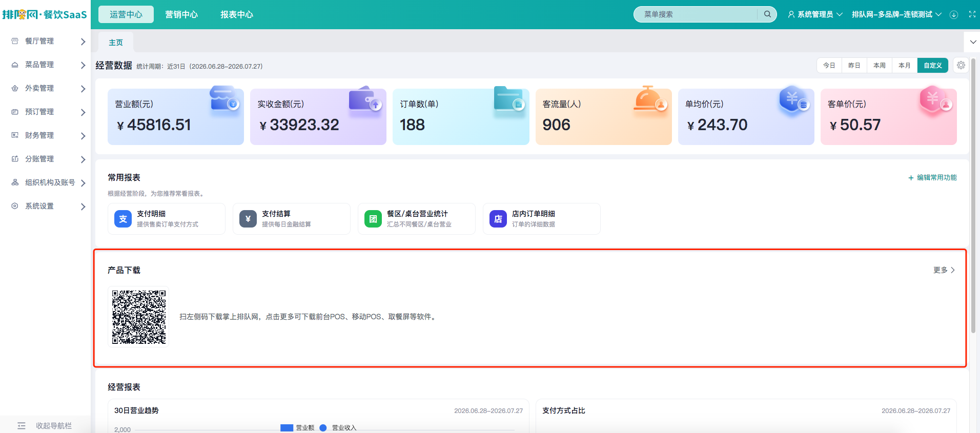Select the 昨日 period option
Viewport: 980px width, 433px height.
tap(854, 65)
